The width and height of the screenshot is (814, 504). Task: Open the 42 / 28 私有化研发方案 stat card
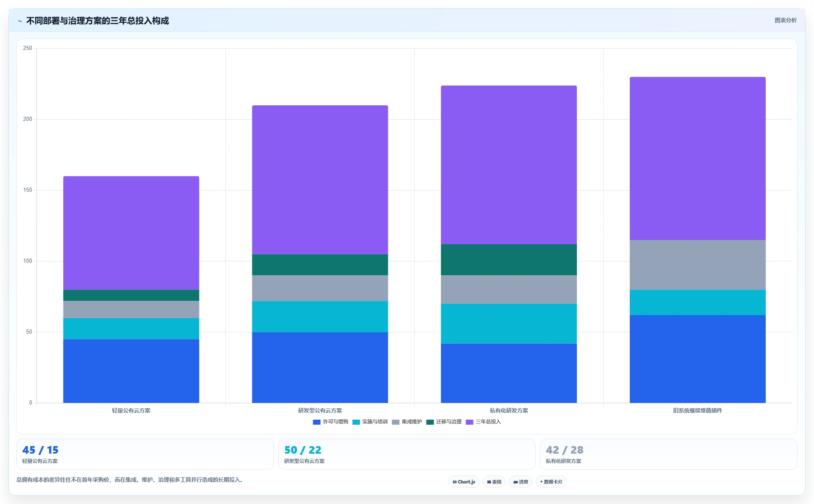point(668,454)
